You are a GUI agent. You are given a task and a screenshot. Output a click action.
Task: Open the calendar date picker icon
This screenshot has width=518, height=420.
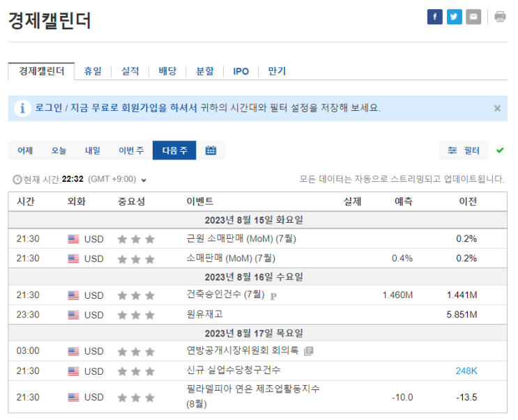coord(211,150)
